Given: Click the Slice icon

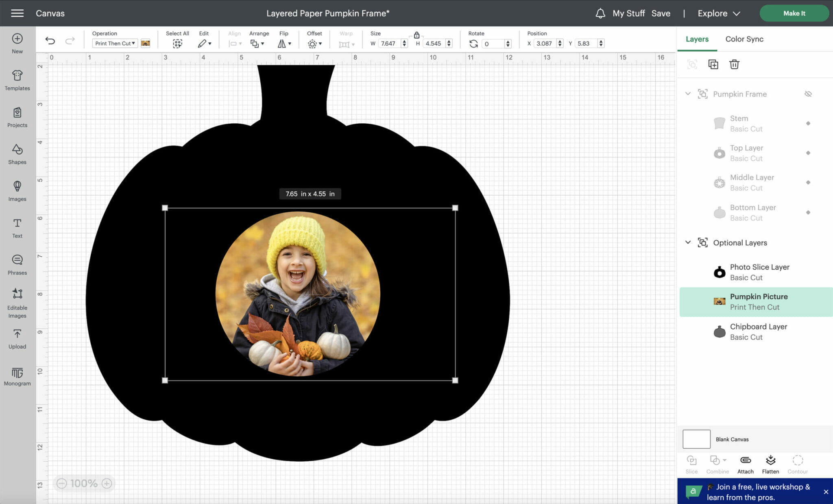Looking at the screenshot, I should [x=691, y=464].
